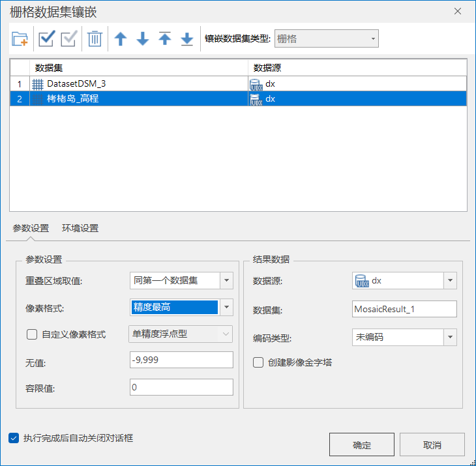Click the 数据源 column header

click(x=357, y=68)
